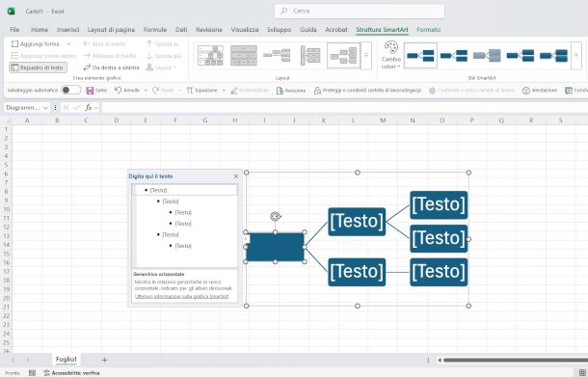
Task: Expand the Equazione dropdown arrow
Action: coord(224,91)
